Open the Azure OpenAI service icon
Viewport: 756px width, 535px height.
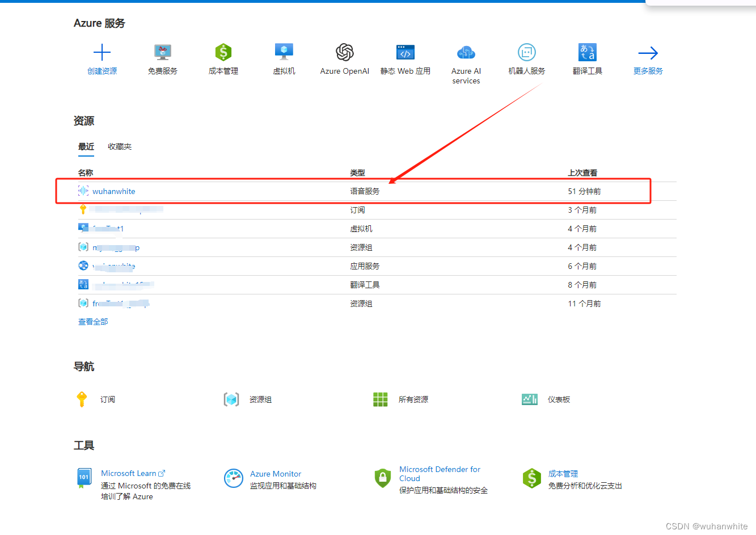[x=345, y=52]
